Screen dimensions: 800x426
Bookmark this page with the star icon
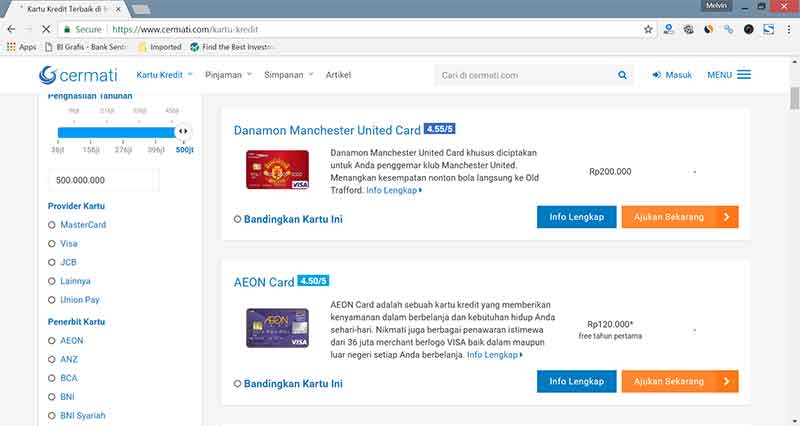pyautogui.click(x=648, y=30)
